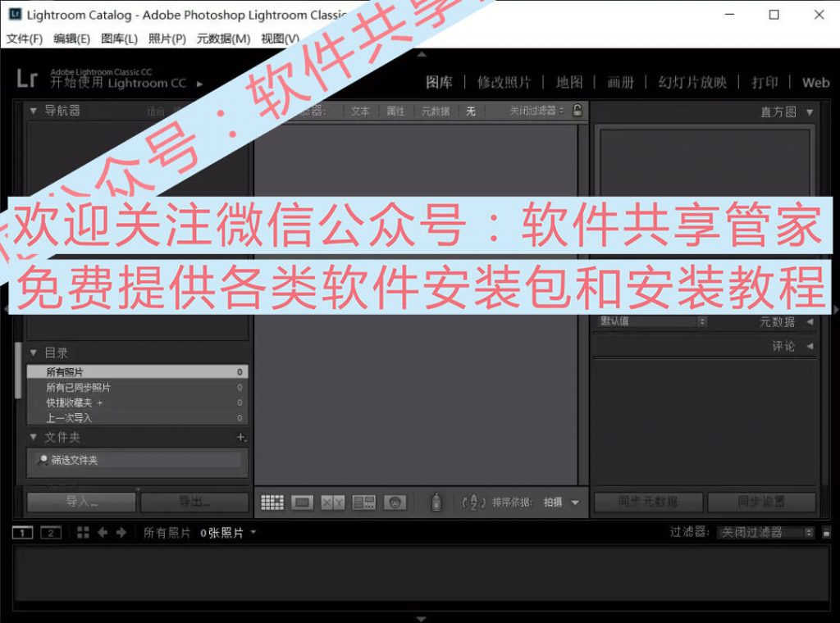The image size is (840, 623).
Task: Click the left panel scrollbar
Action: pyautogui.click(x=19, y=371)
